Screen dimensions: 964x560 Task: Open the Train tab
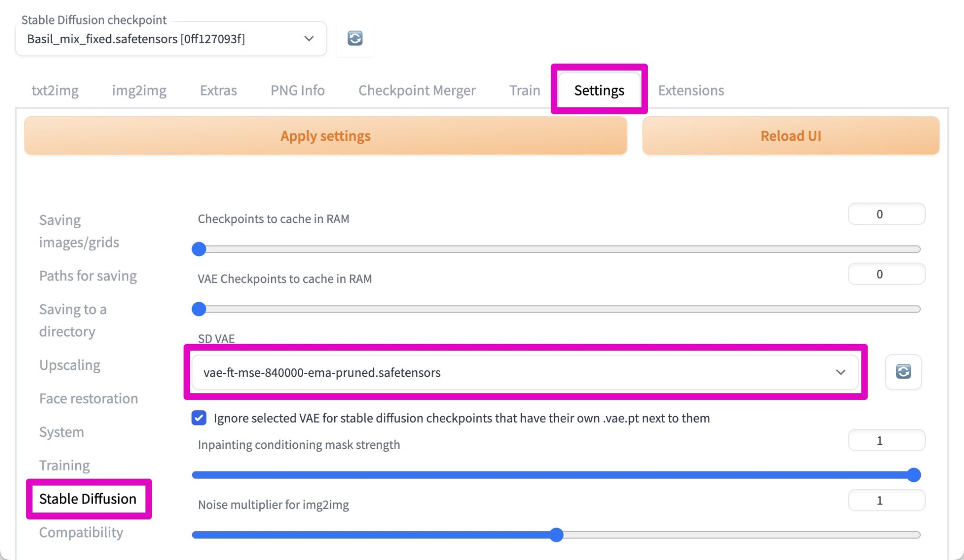(x=524, y=90)
